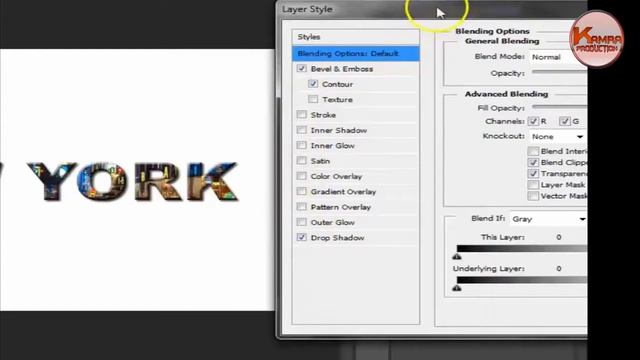Open the Color Overlay settings label

tap(336, 177)
